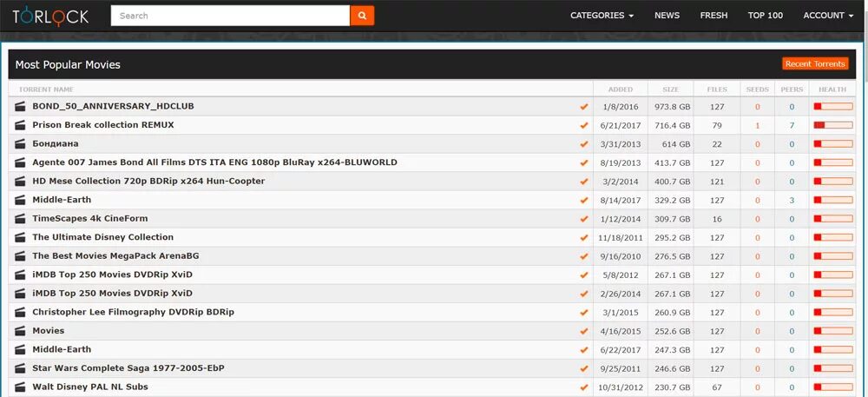Viewport: 868px width, 397px height.
Task: Click the verified checkmark for The Best Movies MegaPack ArenaBG
Action: pos(583,256)
